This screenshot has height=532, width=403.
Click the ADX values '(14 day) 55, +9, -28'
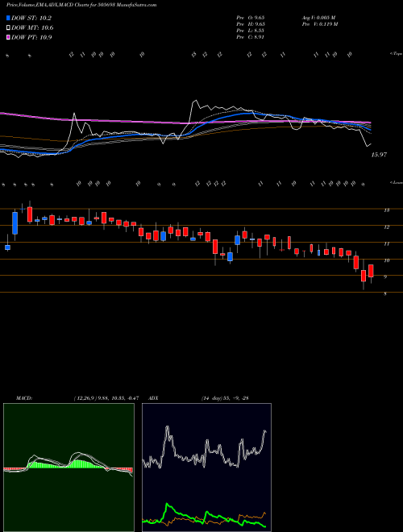[x=225, y=397]
